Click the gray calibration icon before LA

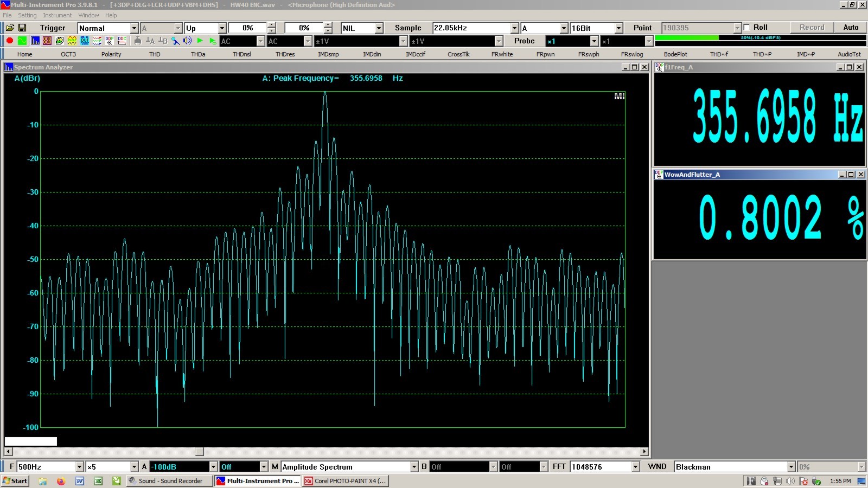[138, 41]
